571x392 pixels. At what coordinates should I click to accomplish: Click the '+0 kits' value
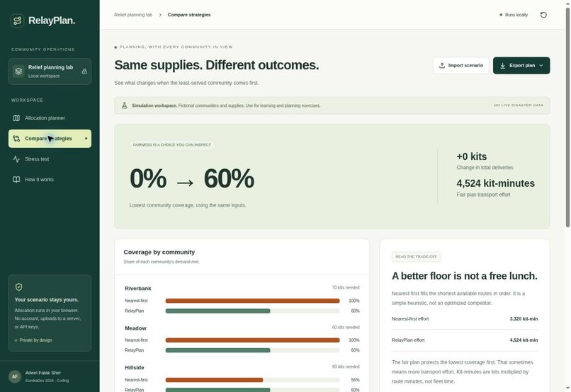[472, 156]
